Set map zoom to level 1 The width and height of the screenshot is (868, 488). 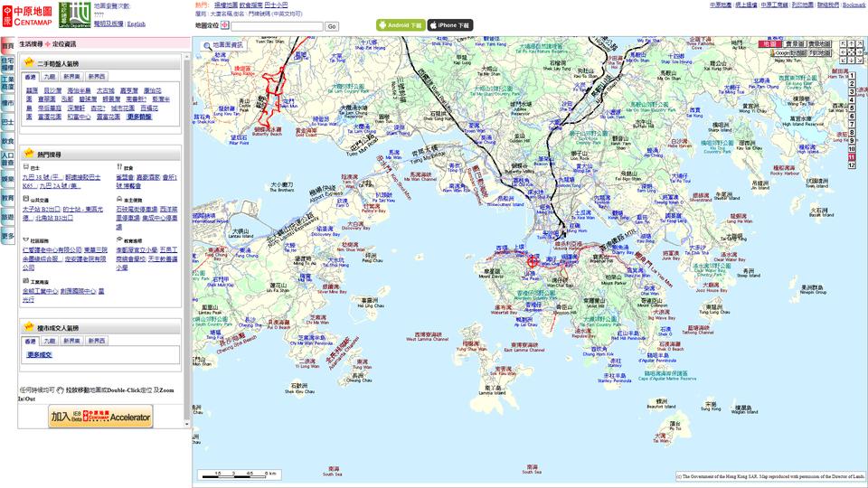[x=852, y=76]
